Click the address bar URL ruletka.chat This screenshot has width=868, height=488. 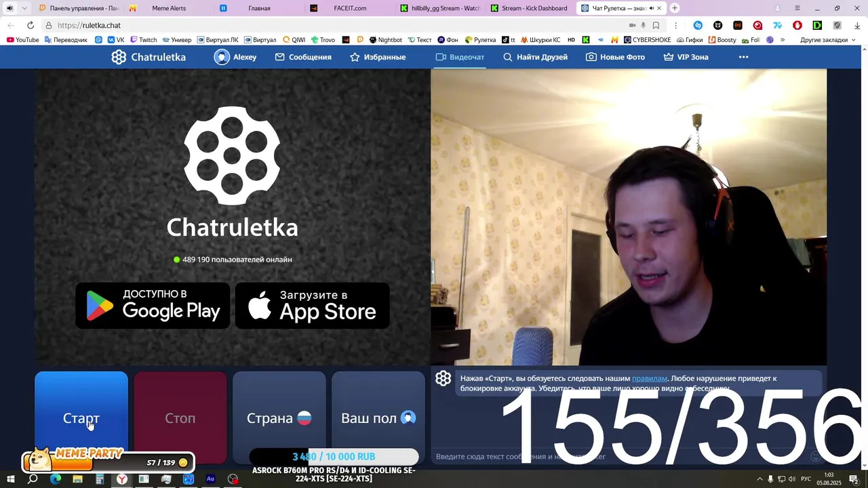[x=89, y=25]
